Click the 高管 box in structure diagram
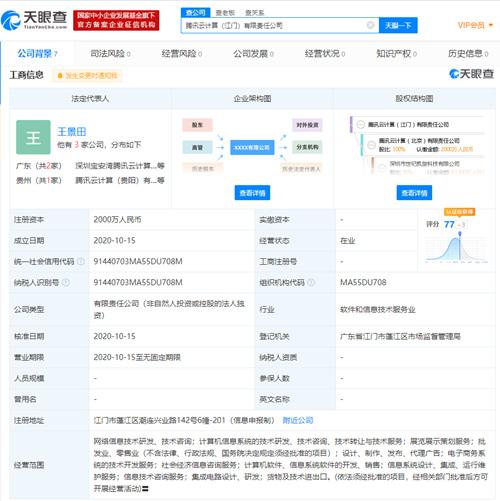 pos(197,147)
